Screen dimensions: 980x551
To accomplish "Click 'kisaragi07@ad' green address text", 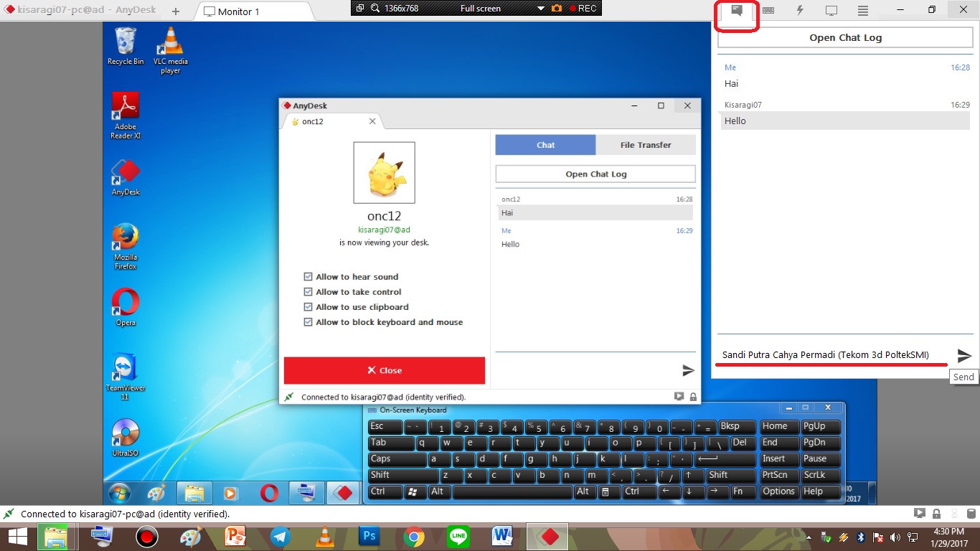I will pyautogui.click(x=384, y=230).
